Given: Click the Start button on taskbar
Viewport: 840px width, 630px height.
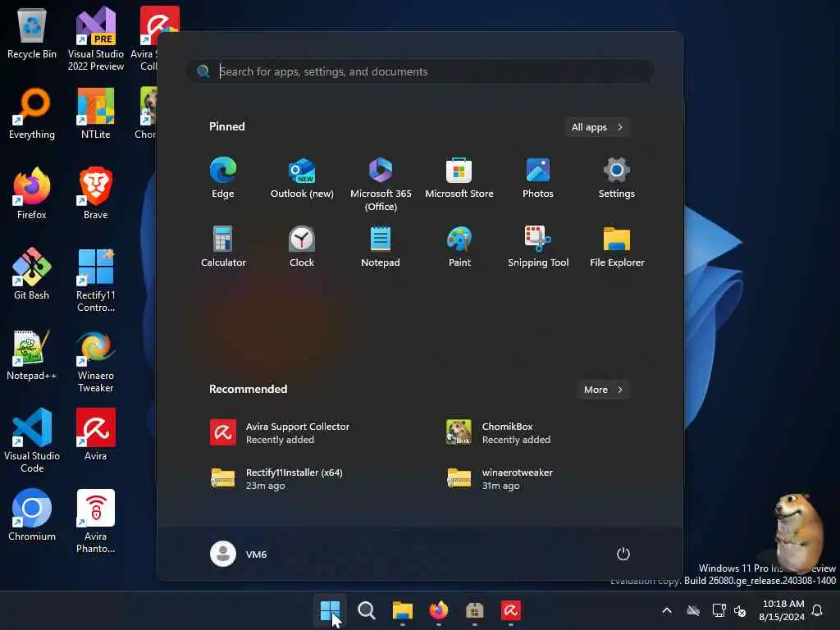Looking at the screenshot, I should pyautogui.click(x=330, y=610).
